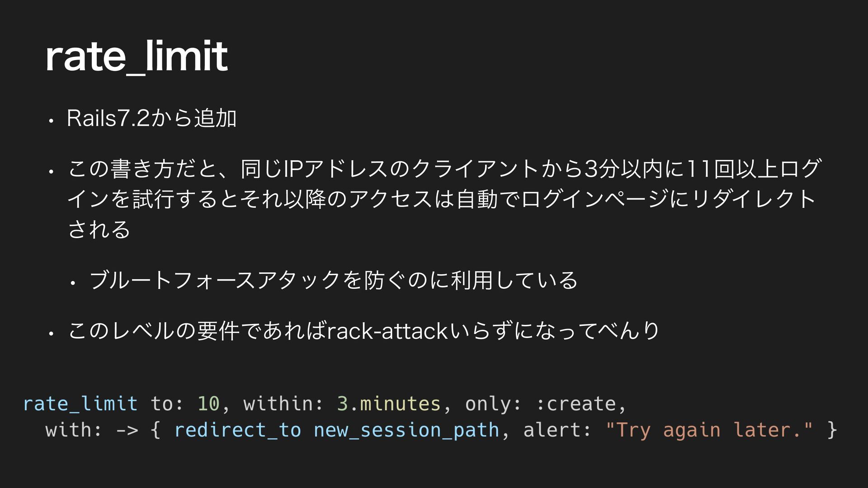Click the rate_limit slide title
This screenshot has width=868, height=488.
point(137,57)
